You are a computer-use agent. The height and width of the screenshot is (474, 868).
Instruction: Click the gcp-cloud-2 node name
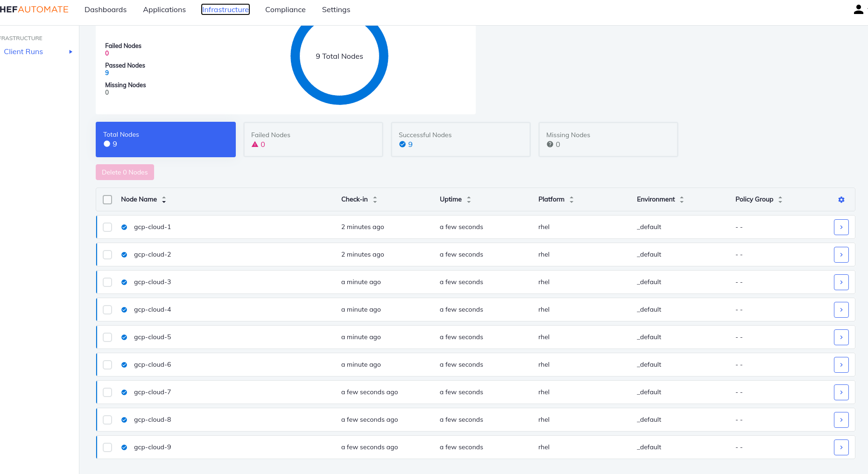[153, 255]
